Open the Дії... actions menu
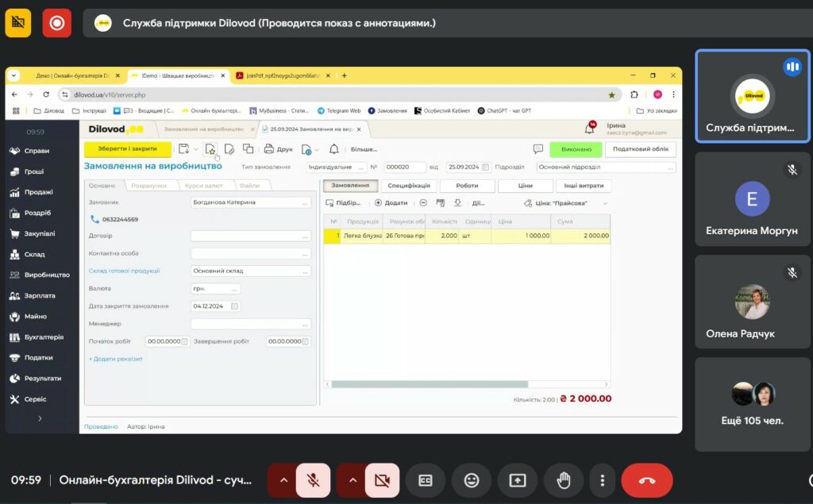 coord(478,203)
